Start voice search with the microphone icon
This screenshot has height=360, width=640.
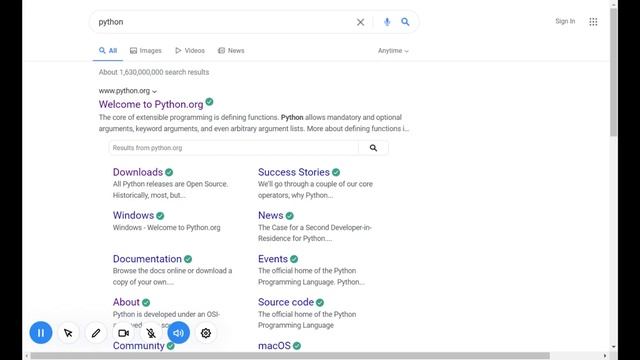387,22
